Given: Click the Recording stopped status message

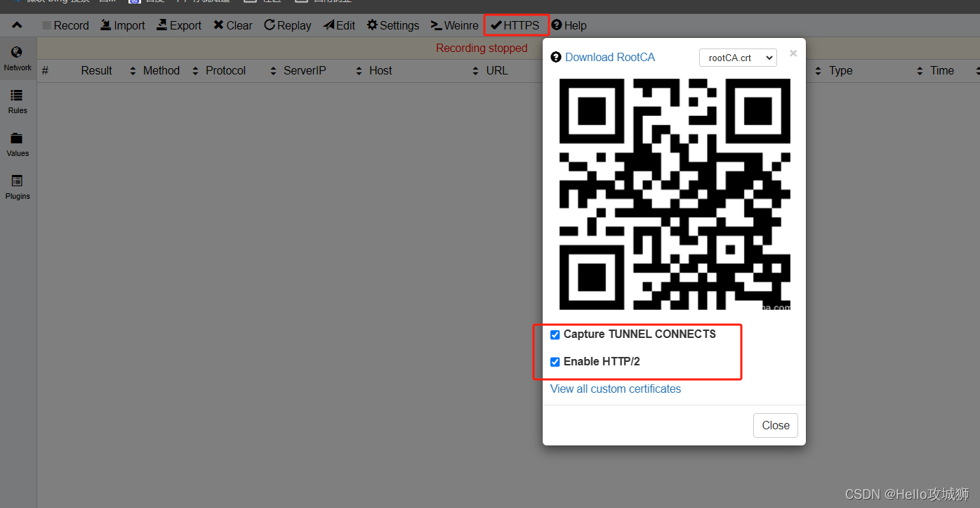Looking at the screenshot, I should (482, 48).
